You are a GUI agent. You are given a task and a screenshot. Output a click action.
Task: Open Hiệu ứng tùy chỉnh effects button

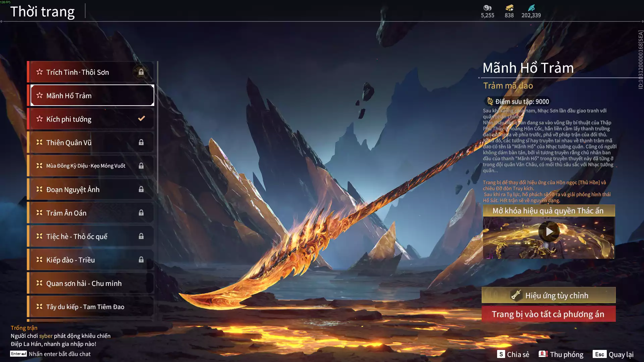click(549, 295)
